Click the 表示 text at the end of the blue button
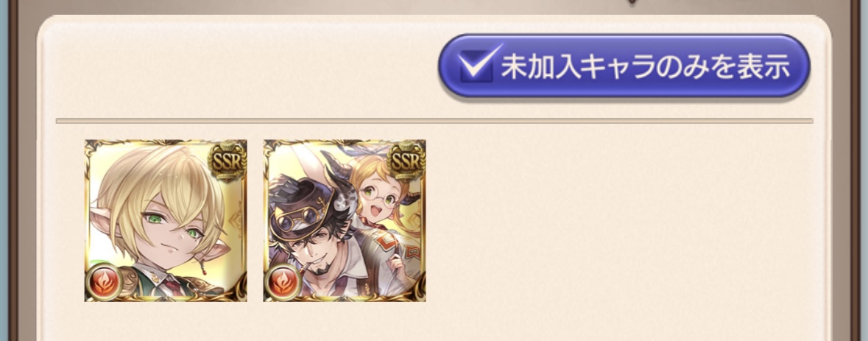This screenshot has width=868, height=341. [x=762, y=66]
